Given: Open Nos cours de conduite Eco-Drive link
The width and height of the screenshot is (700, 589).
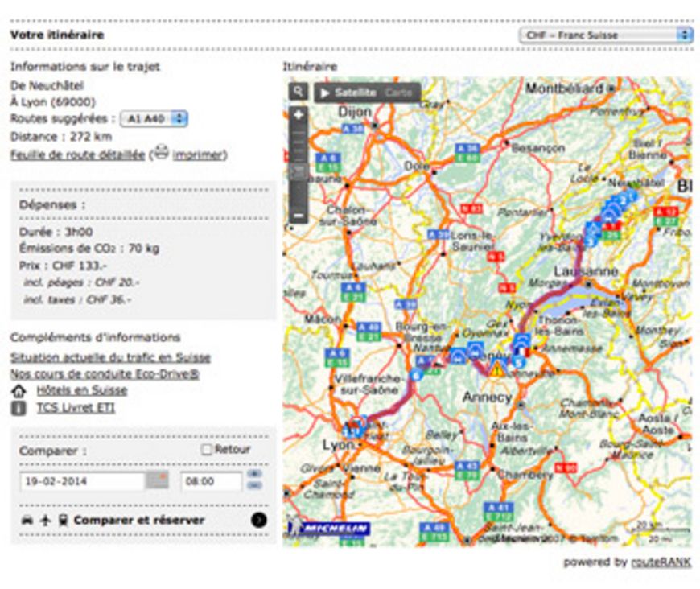Looking at the screenshot, I should 105,374.
